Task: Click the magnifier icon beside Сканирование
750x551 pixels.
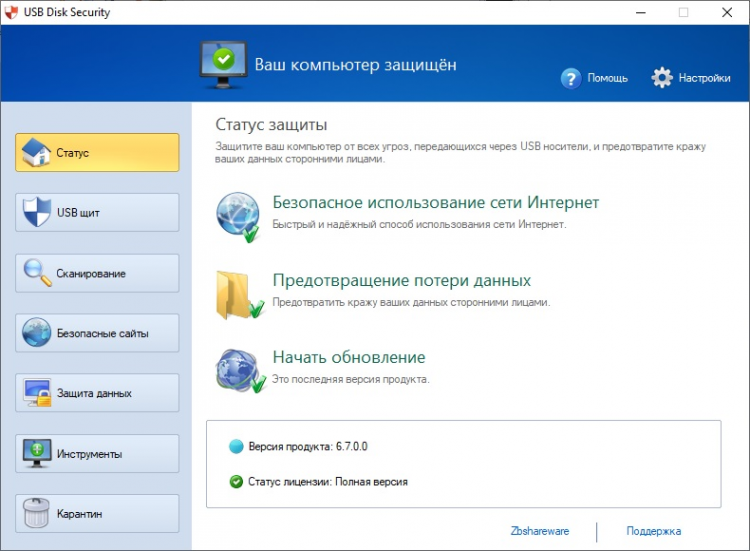Action: click(x=37, y=272)
